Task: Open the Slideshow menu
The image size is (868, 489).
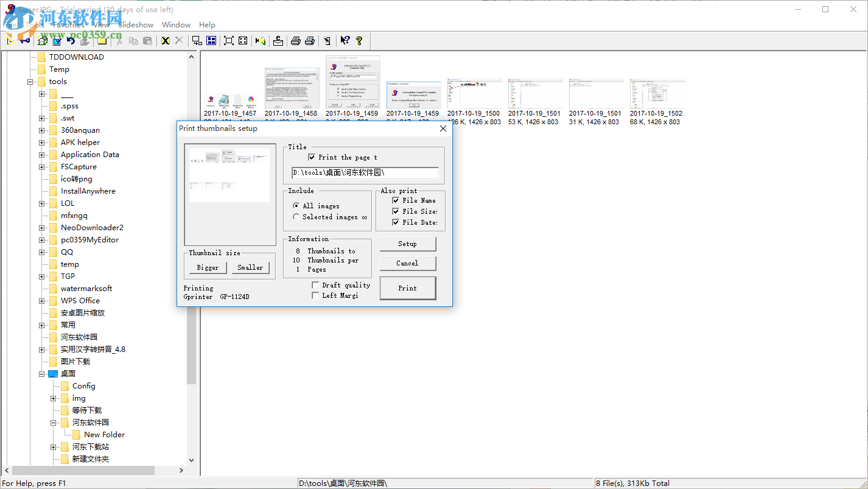Action: pos(136,25)
